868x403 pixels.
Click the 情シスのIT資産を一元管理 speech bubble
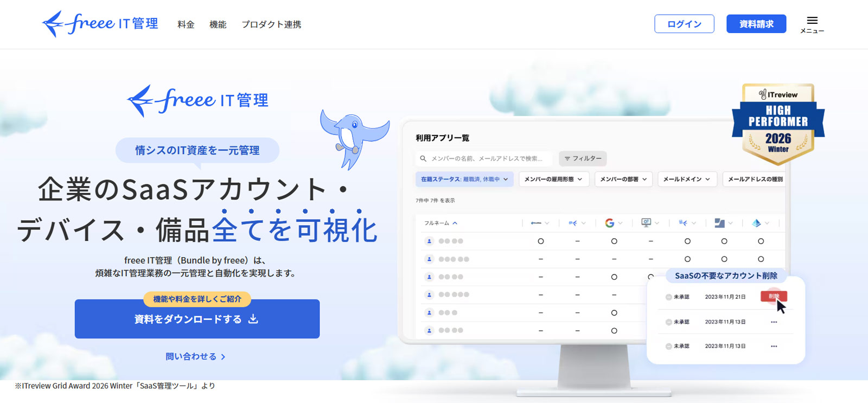[197, 150]
